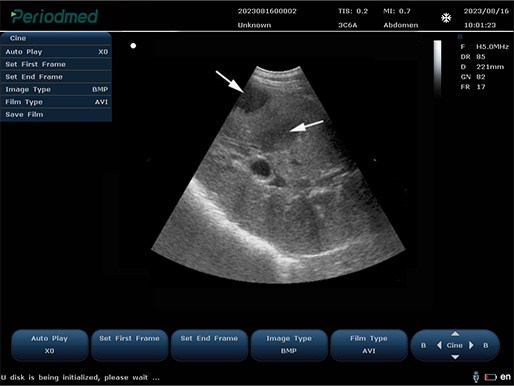Tap the bottom Image Type BMP button
This screenshot has width=514, height=386.
point(289,345)
